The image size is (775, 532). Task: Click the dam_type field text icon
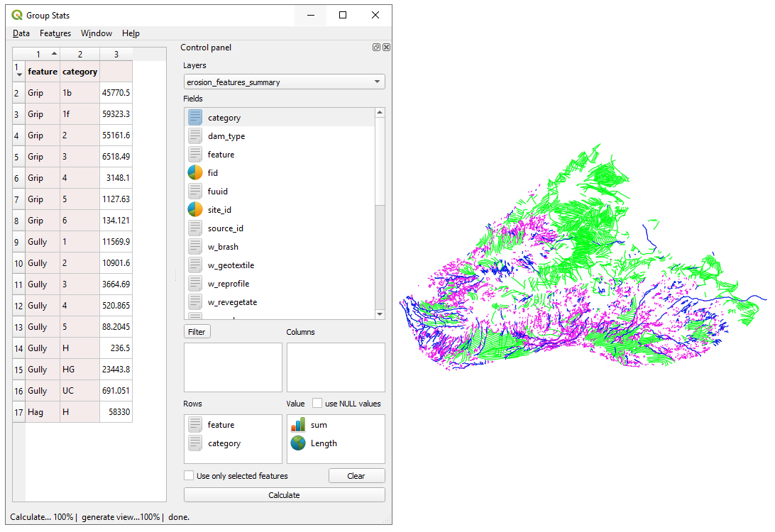[x=195, y=136]
